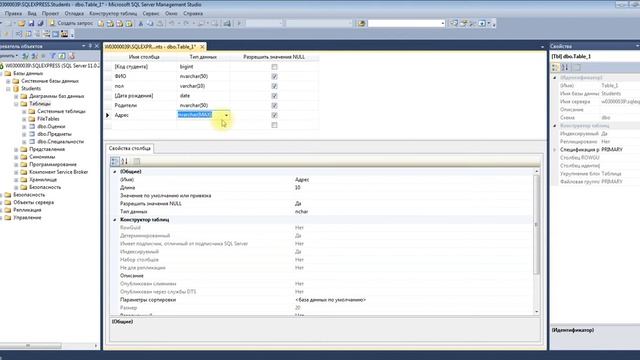Expand Системные базы данных node
The width and height of the screenshot is (640, 360).
coord(8,81)
